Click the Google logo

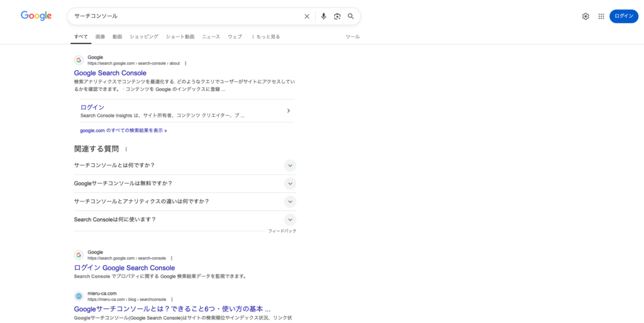(36, 16)
